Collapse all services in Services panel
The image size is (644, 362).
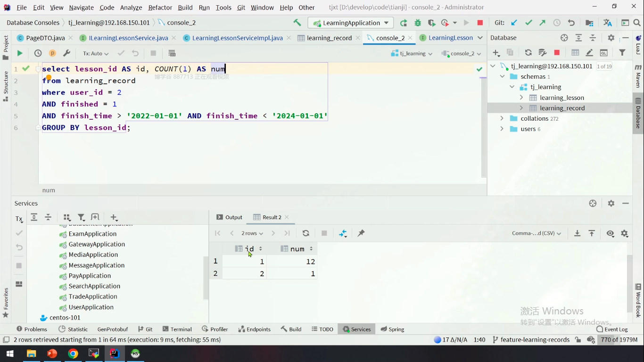pos(48,217)
